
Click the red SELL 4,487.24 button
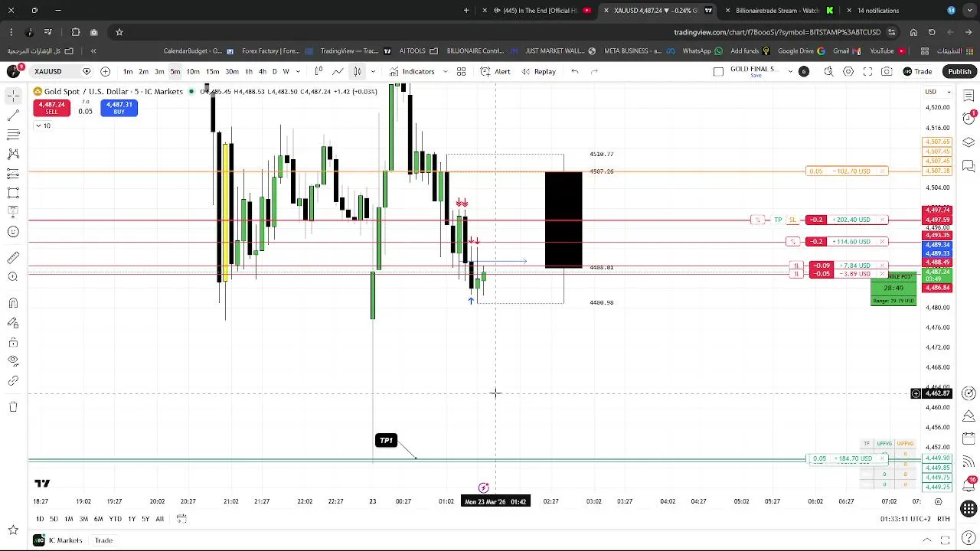click(51, 108)
